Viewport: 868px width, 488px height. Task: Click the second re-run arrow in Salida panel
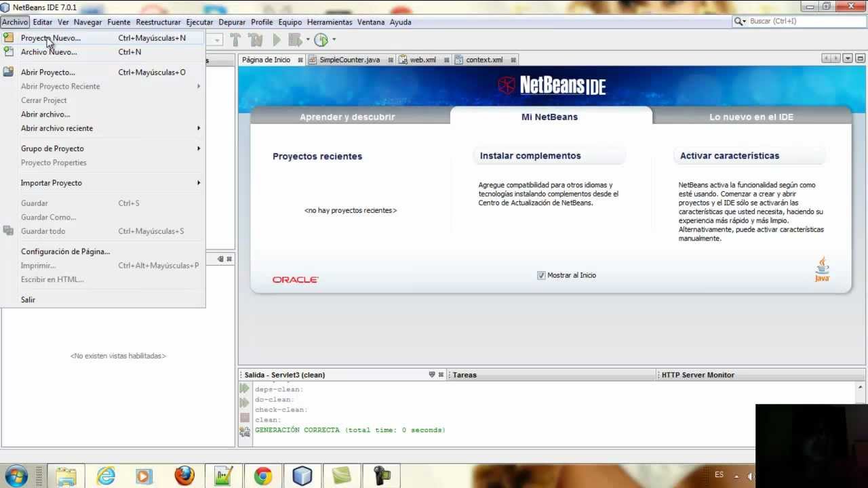tap(245, 403)
